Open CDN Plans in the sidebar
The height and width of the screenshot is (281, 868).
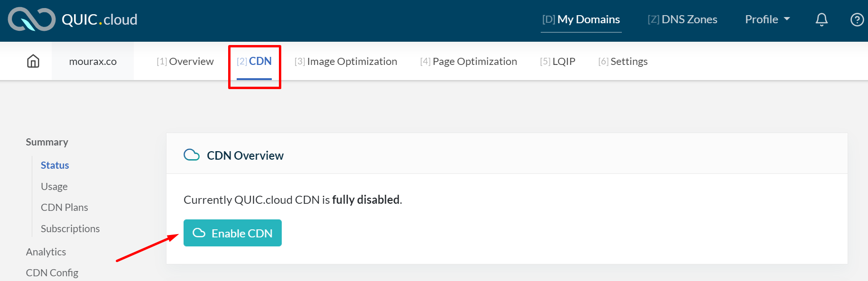click(65, 207)
